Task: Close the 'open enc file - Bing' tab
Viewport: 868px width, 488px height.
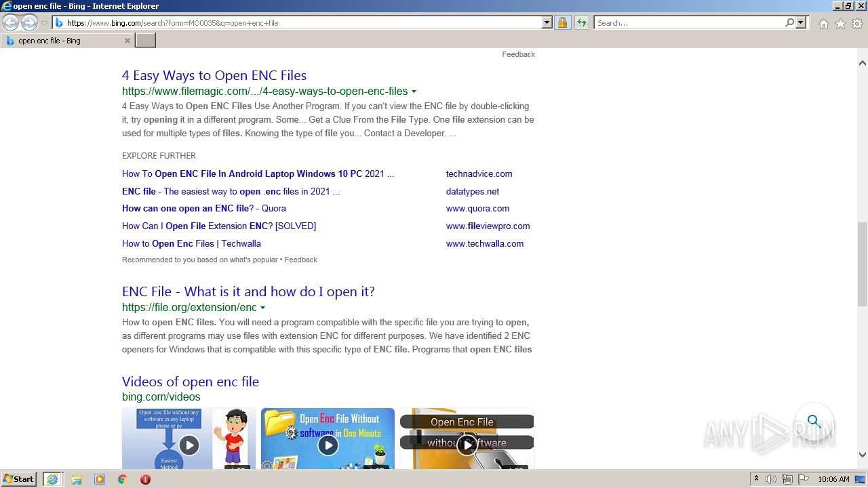Action: 127,41
